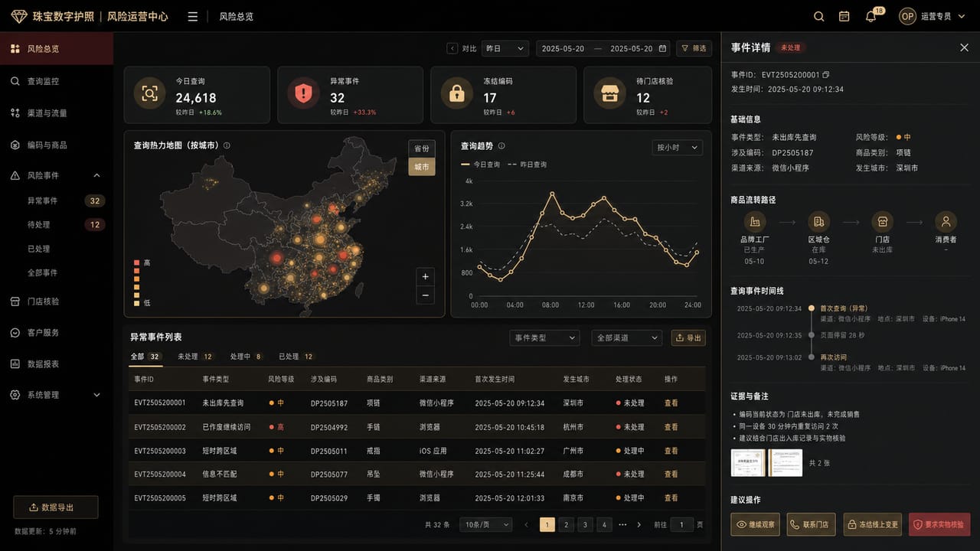Switch map to 省份 view
Screen dimensions: 980x551
(x=422, y=148)
